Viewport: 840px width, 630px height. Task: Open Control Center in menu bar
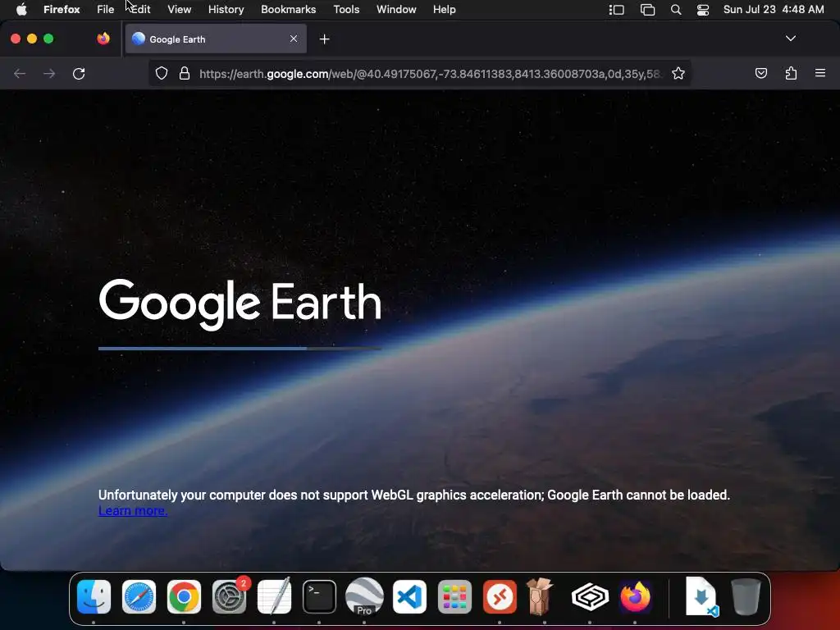coord(703,10)
